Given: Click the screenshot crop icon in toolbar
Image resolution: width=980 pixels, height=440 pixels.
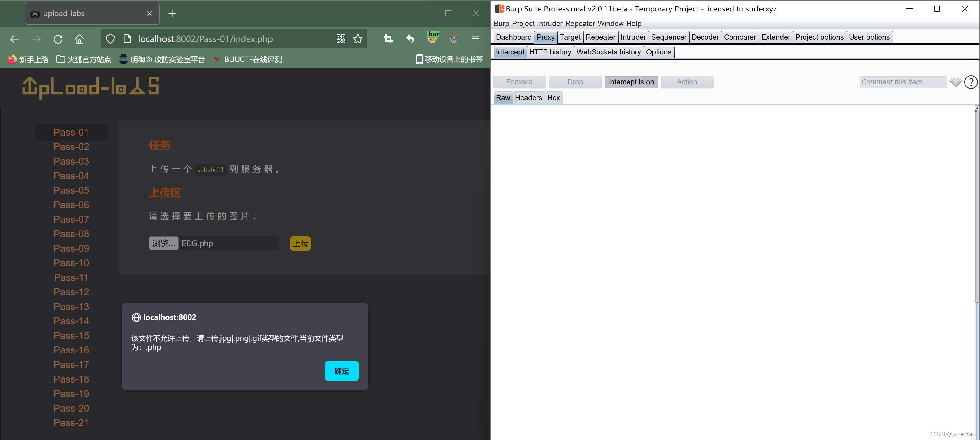Looking at the screenshot, I should point(388,39).
